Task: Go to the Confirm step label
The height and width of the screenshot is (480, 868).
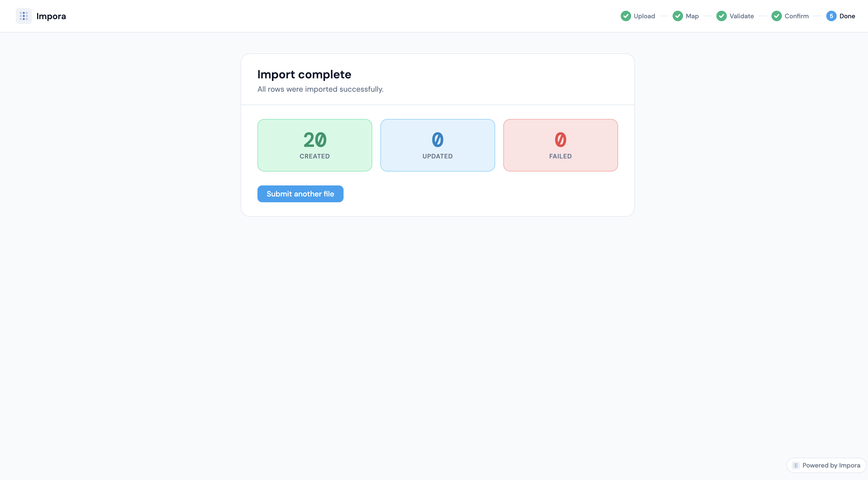Action: pyautogui.click(x=797, y=16)
